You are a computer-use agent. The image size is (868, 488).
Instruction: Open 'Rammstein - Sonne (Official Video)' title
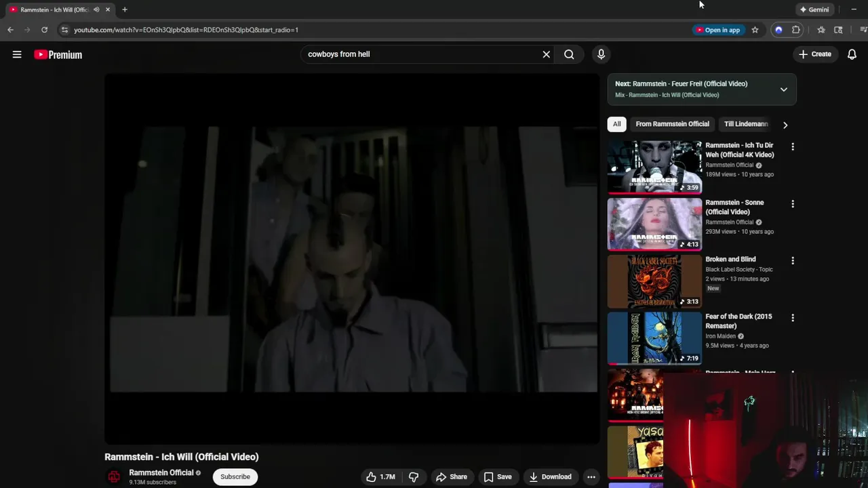tap(734, 207)
